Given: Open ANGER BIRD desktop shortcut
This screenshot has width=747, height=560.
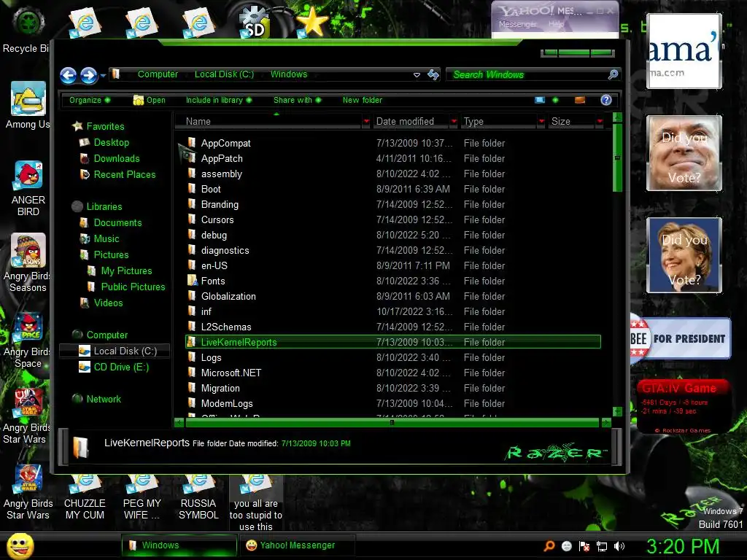Looking at the screenshot, I should point(28,189).
